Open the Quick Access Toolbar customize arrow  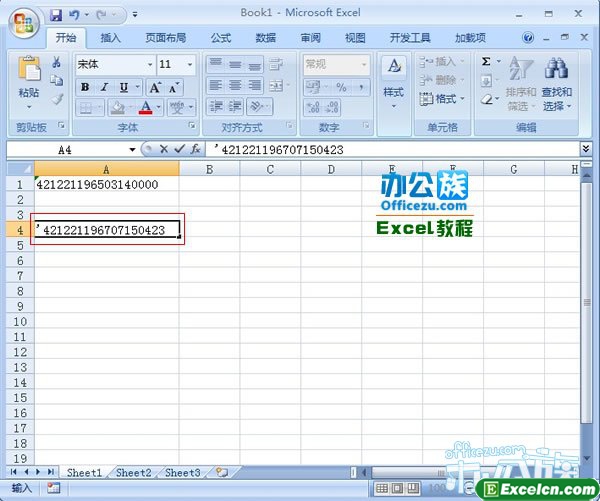point(135,15)
